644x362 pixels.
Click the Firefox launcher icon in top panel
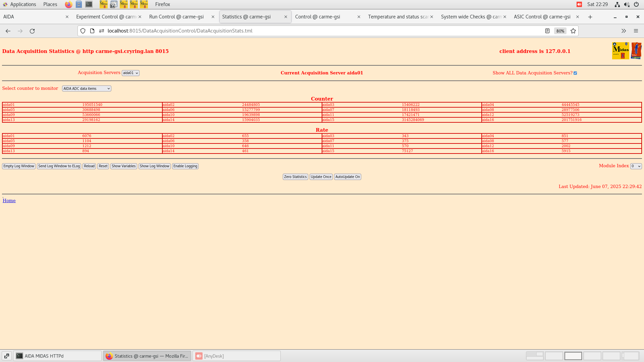(68, 4)
